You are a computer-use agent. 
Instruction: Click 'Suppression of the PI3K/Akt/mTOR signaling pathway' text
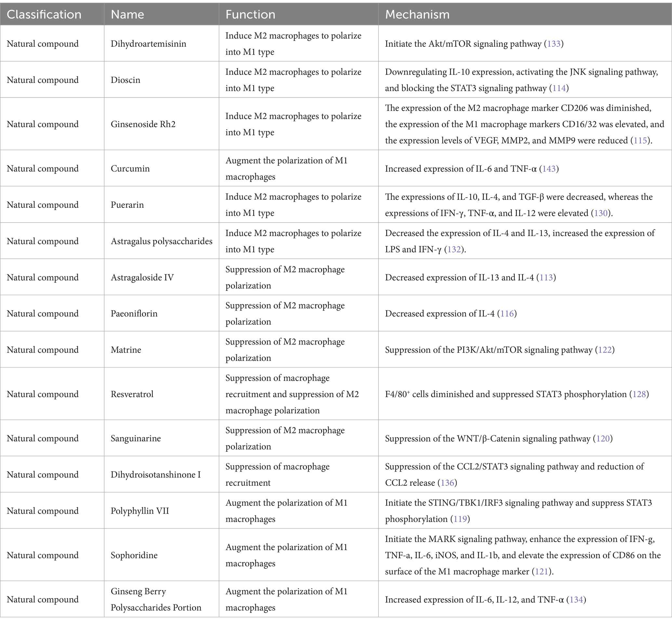click(489, 350)
